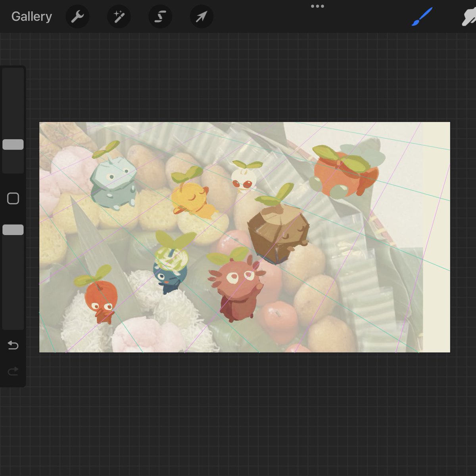Select the Paint brush tool
The image size is (476, 476).
tap(422, 17)
